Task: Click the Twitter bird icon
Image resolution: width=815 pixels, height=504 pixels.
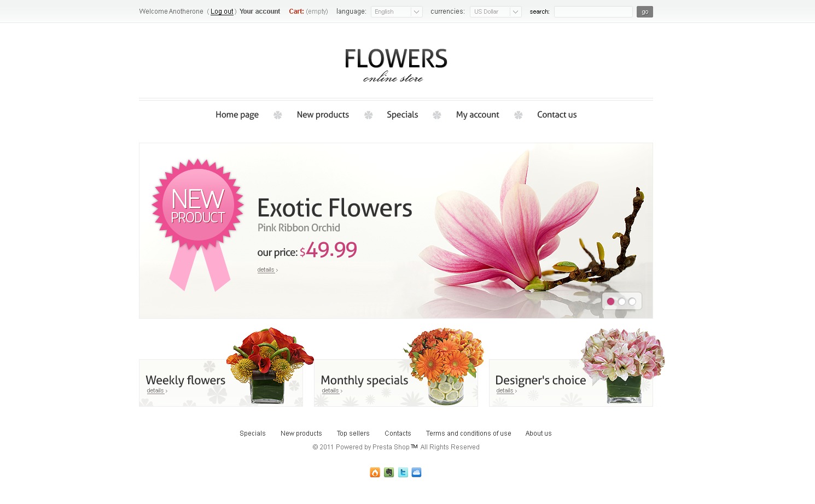Action: [403, 472]
